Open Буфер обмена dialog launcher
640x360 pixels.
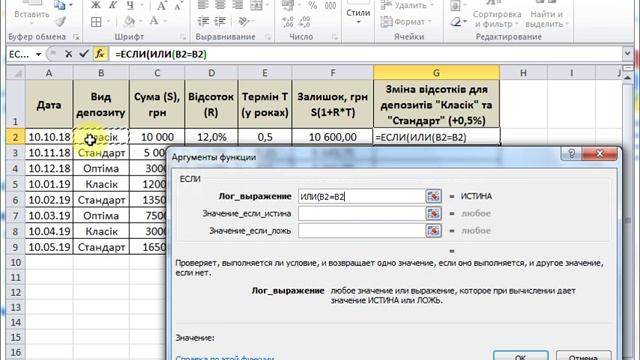(x=76, y=37)
